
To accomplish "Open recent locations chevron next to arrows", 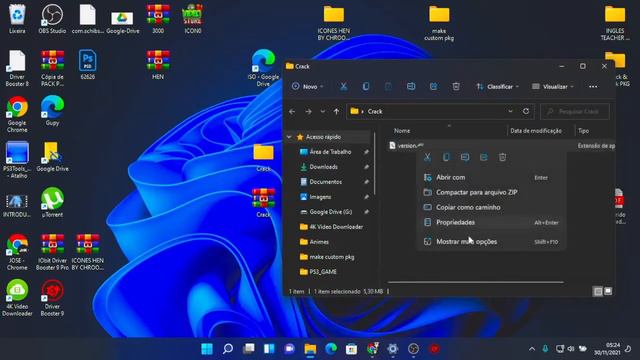I will coord(322,111).
